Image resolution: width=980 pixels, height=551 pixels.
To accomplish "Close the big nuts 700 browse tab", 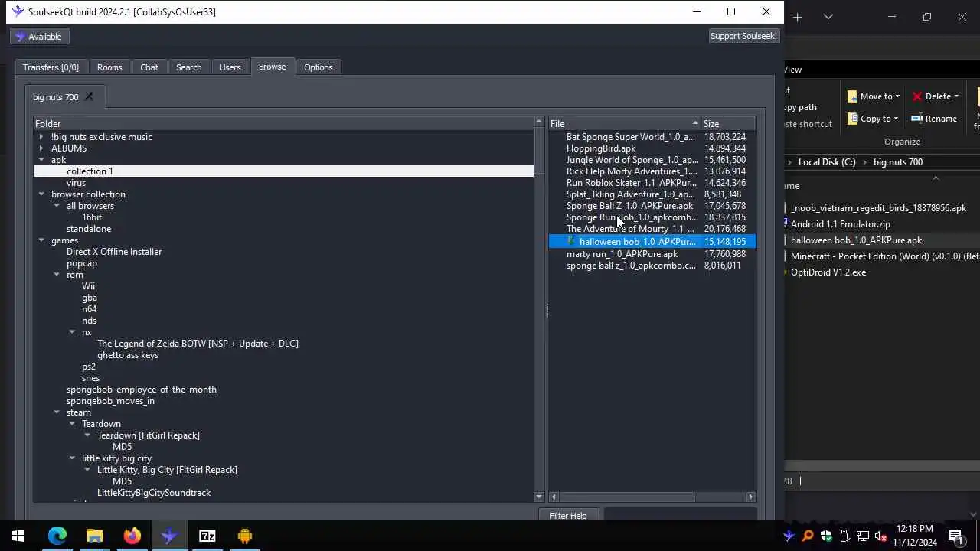I will click(x=89, y=96).
